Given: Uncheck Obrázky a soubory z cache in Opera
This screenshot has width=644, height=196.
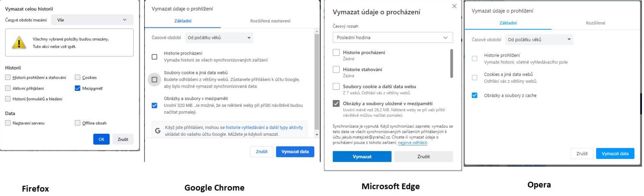Looking at the screenshot, I should tap(475, 96).
